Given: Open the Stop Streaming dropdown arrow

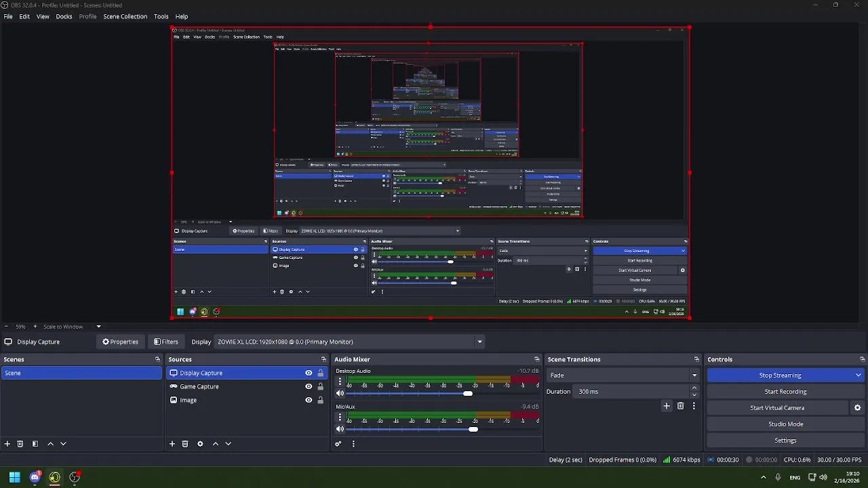Looking at the screenshot, I should [x=859, y=375].
